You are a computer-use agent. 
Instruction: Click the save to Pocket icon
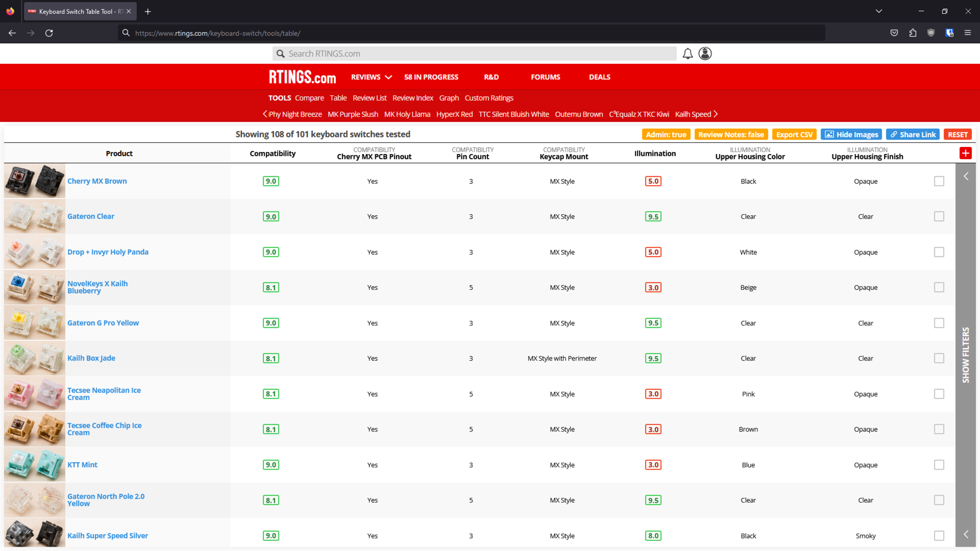[x=894, y=33]
